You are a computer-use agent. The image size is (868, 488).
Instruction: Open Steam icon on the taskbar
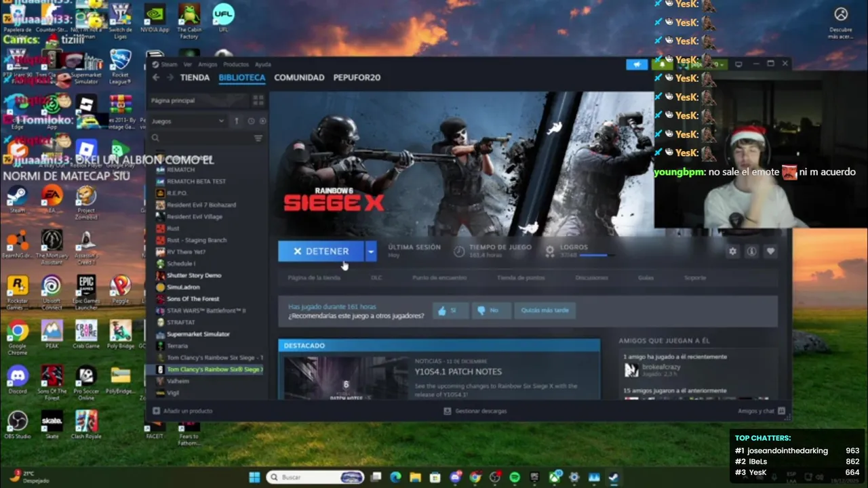(614, 477)
